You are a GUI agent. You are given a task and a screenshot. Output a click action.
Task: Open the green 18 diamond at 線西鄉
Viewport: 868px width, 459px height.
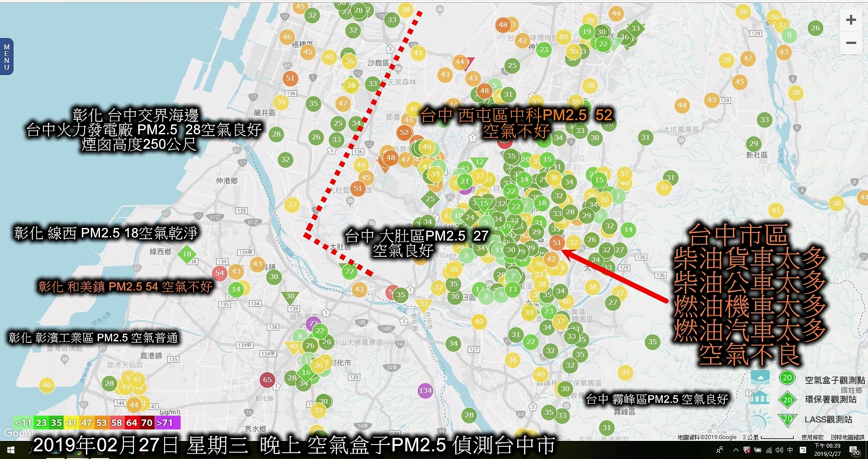pos(187,254)
